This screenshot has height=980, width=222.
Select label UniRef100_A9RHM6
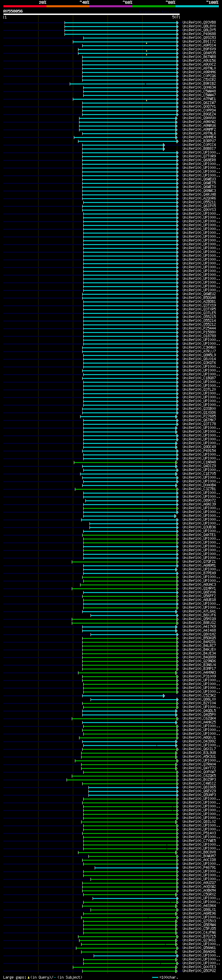(x=199, y=72)
